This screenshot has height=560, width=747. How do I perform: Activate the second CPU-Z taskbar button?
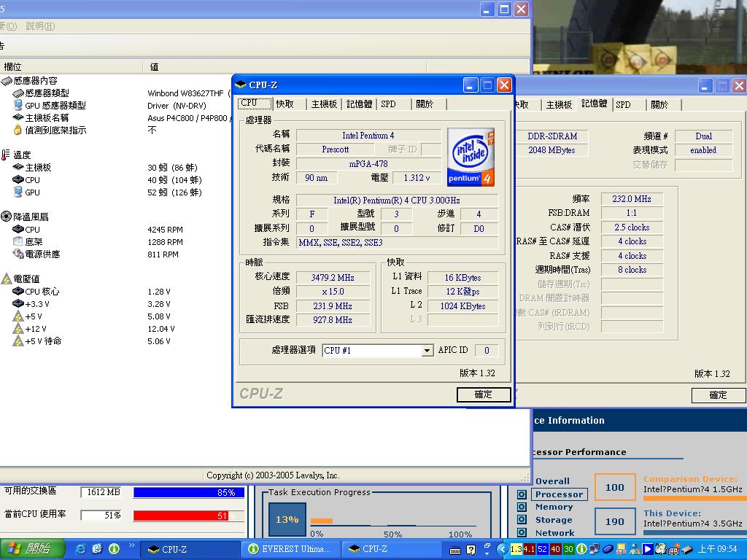click(390, 549)
